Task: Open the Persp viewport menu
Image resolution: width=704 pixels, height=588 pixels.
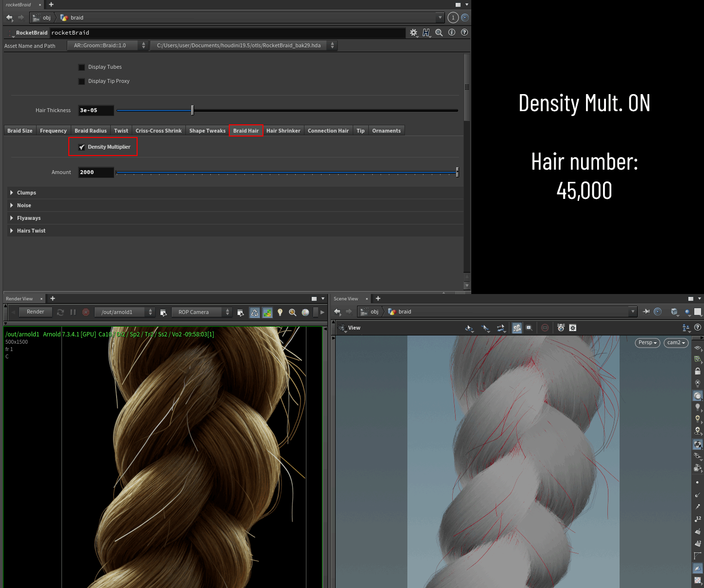Action: tap(647, 343)
